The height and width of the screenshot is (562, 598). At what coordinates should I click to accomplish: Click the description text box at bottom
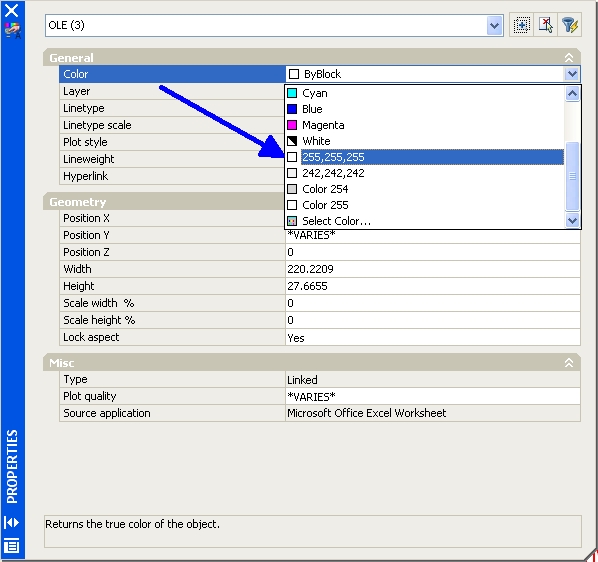pos(313,531)
